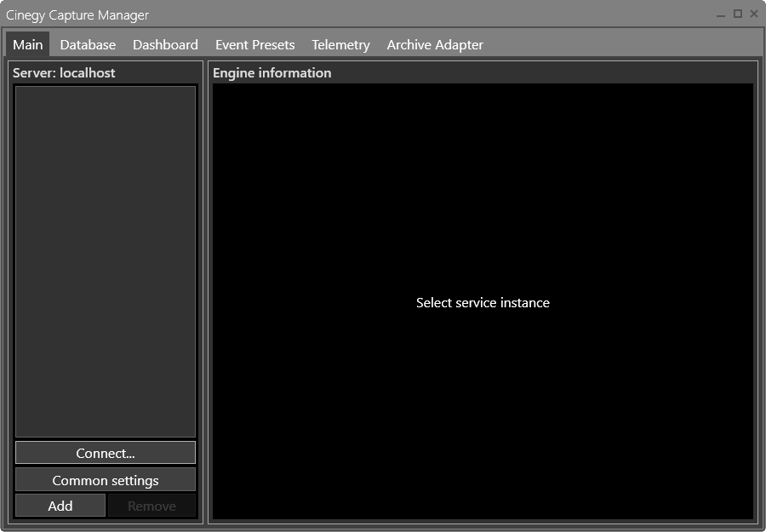Go to the Event Presets tab
Viewport: 766px width, 532px height.
click(x=254, y=44)
